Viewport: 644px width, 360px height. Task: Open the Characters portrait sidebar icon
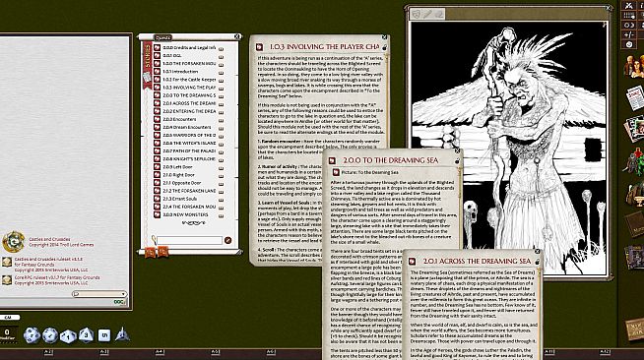coord(634,66)
